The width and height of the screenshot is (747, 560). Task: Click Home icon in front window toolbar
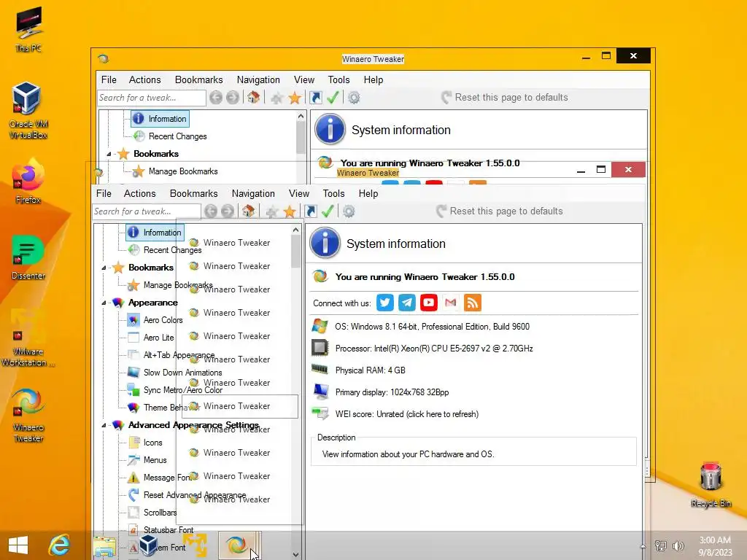tap(248, 211)
